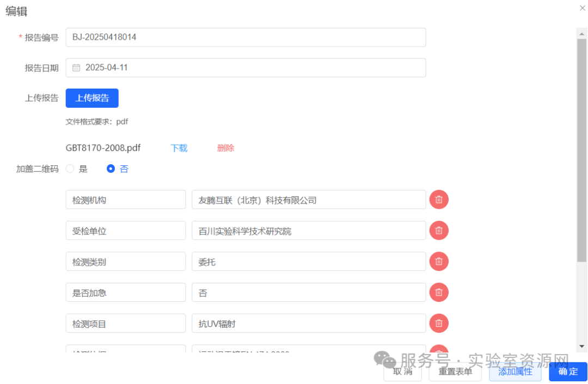Delete the 检测项目 attribute row

point(439,323)
